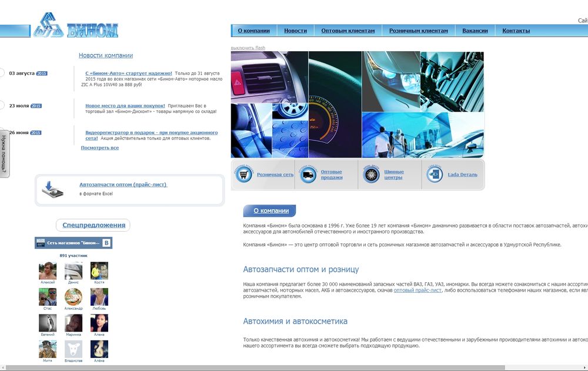Click the 2015 badge beside 03 августа
Screen dimensions: 588x371
click(42, 73)
